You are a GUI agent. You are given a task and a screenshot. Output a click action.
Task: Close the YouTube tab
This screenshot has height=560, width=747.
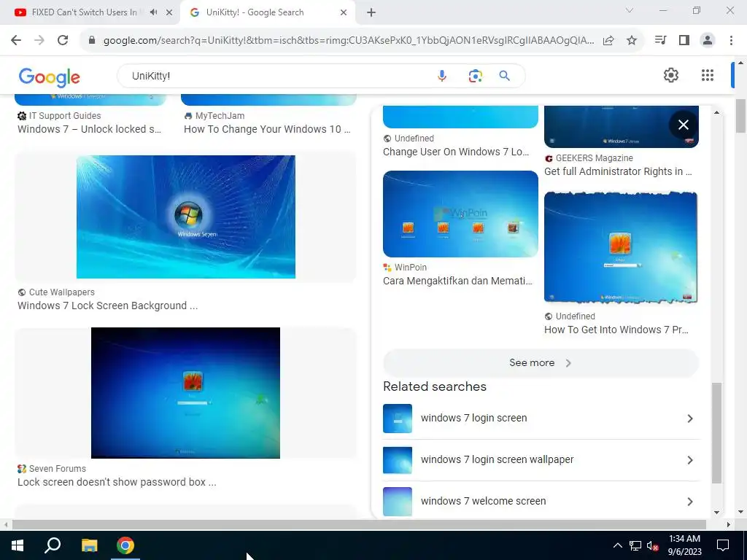(x=169, y=12)
